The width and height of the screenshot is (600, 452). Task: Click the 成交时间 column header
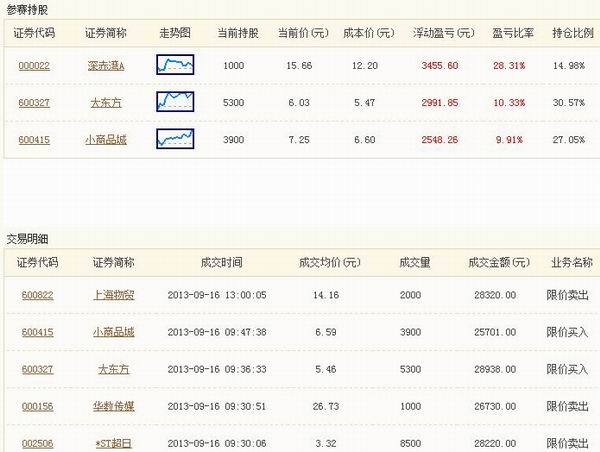[x=222, y=263]
